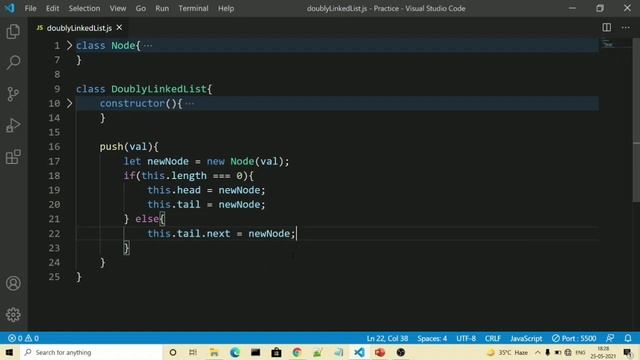
Task: Open the Edit menu
Action: click(x=52, y=8)
